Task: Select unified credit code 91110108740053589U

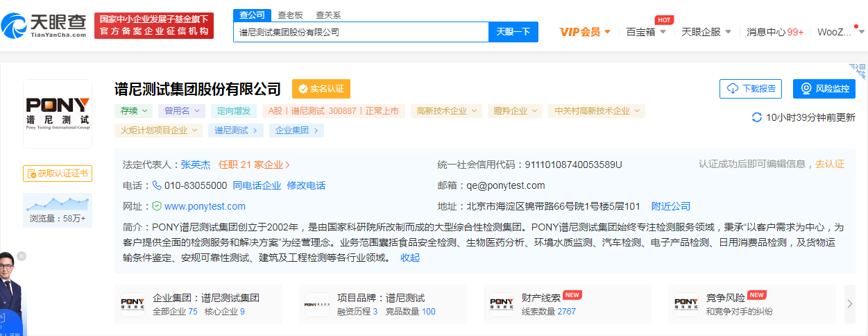Action: pyautogui.click(x=574, y=165)
